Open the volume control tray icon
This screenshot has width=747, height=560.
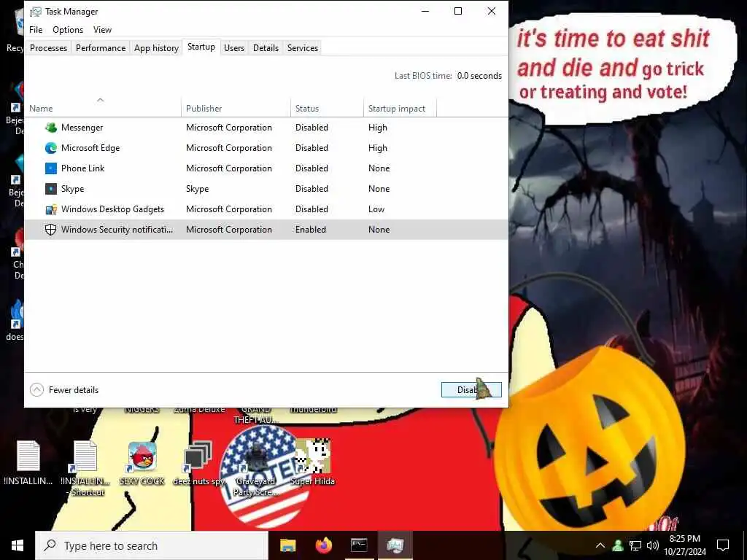pos(653,545)
